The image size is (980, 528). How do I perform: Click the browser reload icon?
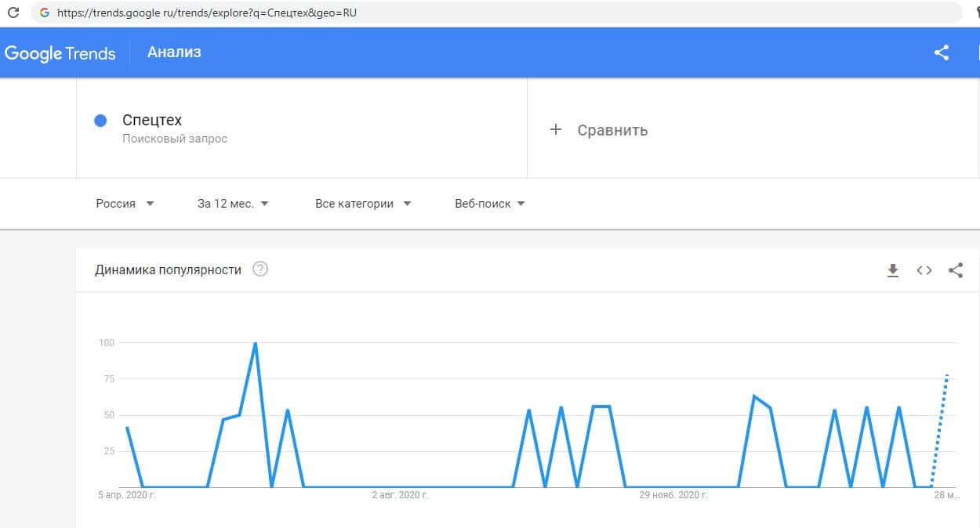click(13, 13)
